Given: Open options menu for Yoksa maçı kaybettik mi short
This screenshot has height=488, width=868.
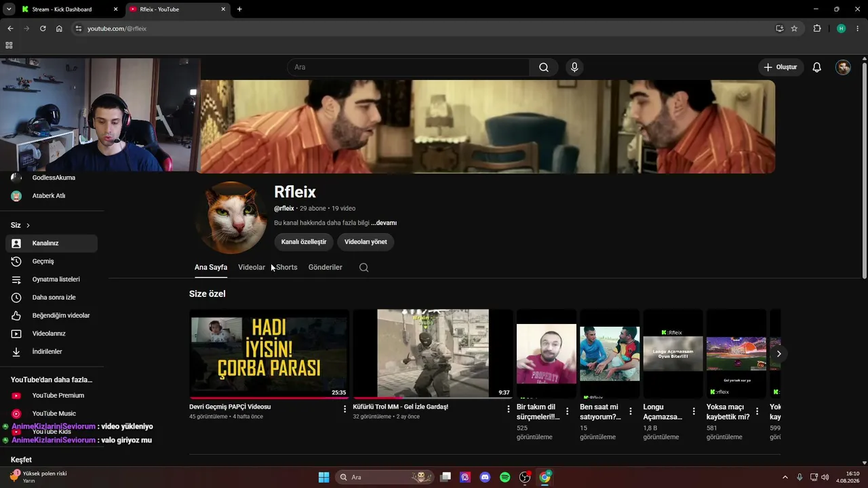Looking at the screenshot, I should coord(757,411).
